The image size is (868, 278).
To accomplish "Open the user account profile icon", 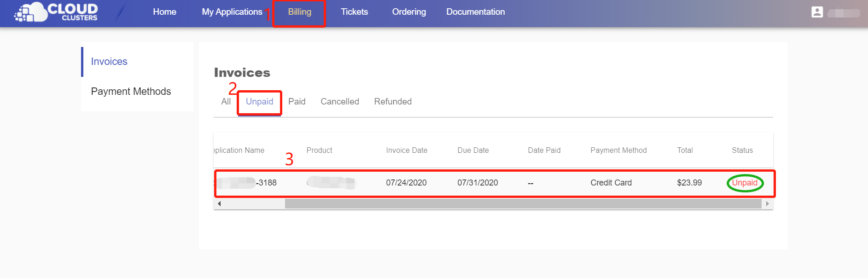I will coord(817,12).
